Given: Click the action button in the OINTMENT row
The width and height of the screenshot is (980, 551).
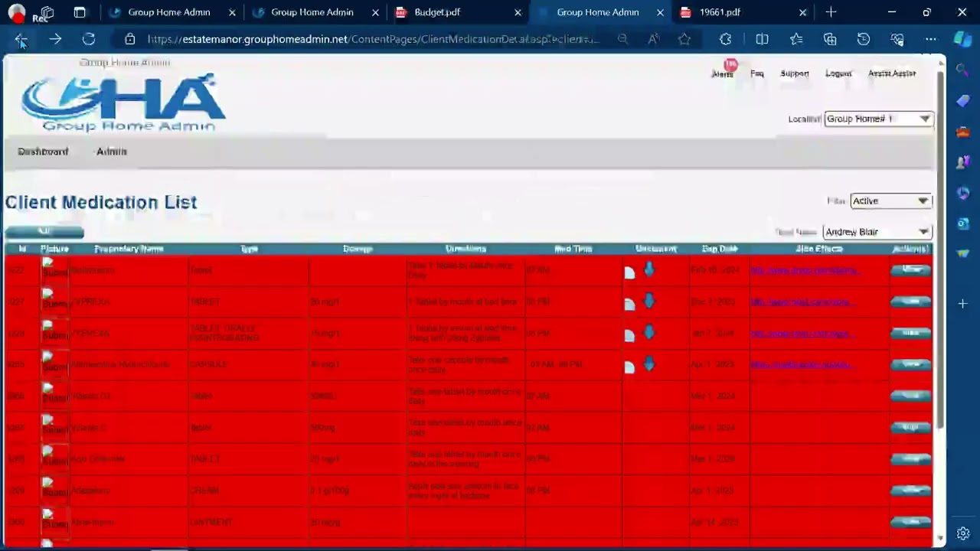Looking at the screenshot, I should point(910,521).
